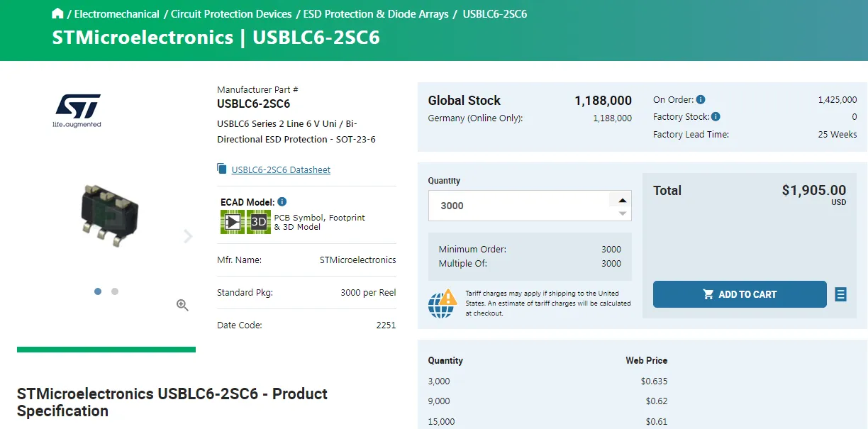
Task: Increase quantity with the up arrow
Action: click(623, 200)
